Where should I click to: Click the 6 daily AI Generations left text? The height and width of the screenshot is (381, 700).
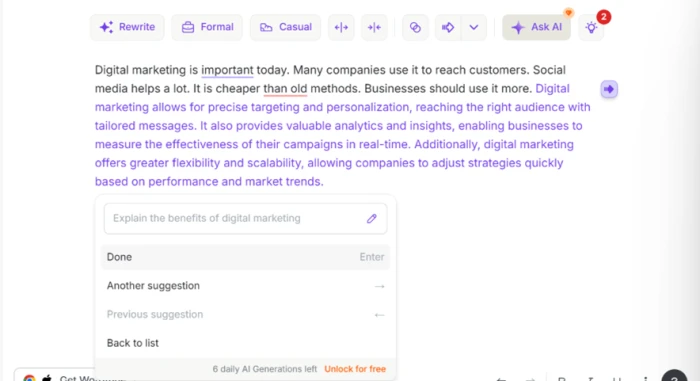coord(265,369)
